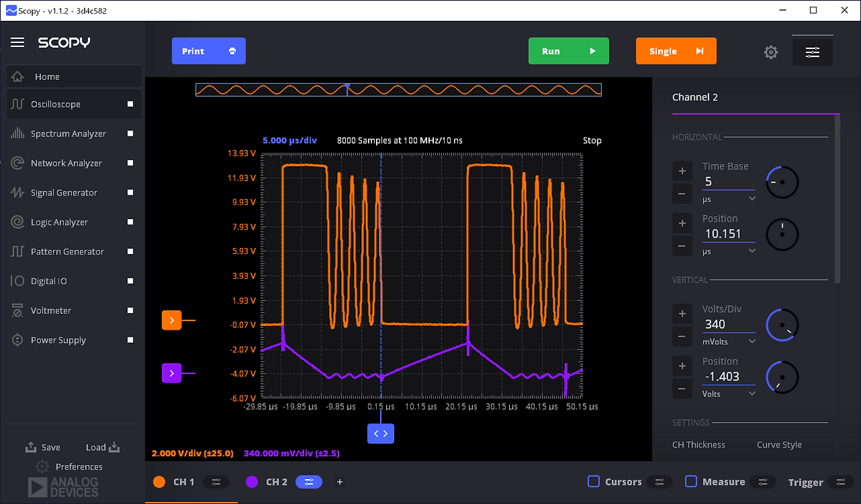The width and height of the screenshot is (861, 504).
Task: Open Cursors settings sliders icon
Action: [x=659, y=482]
